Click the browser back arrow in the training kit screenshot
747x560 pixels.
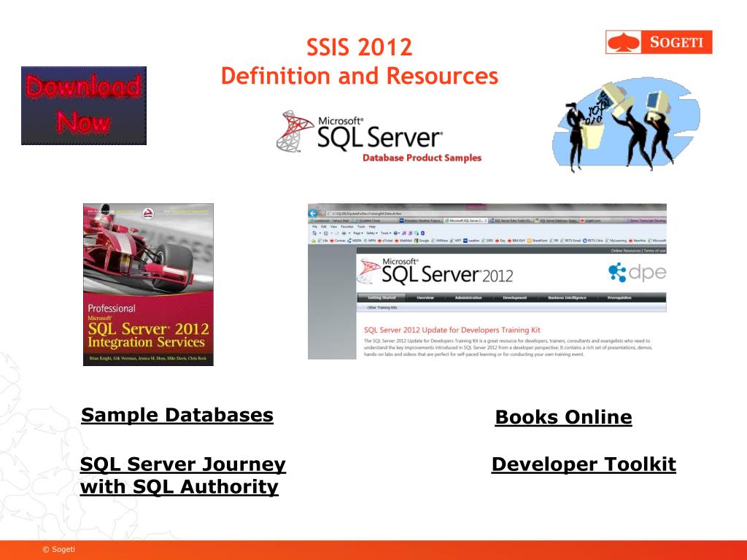(x=313, y=214)
